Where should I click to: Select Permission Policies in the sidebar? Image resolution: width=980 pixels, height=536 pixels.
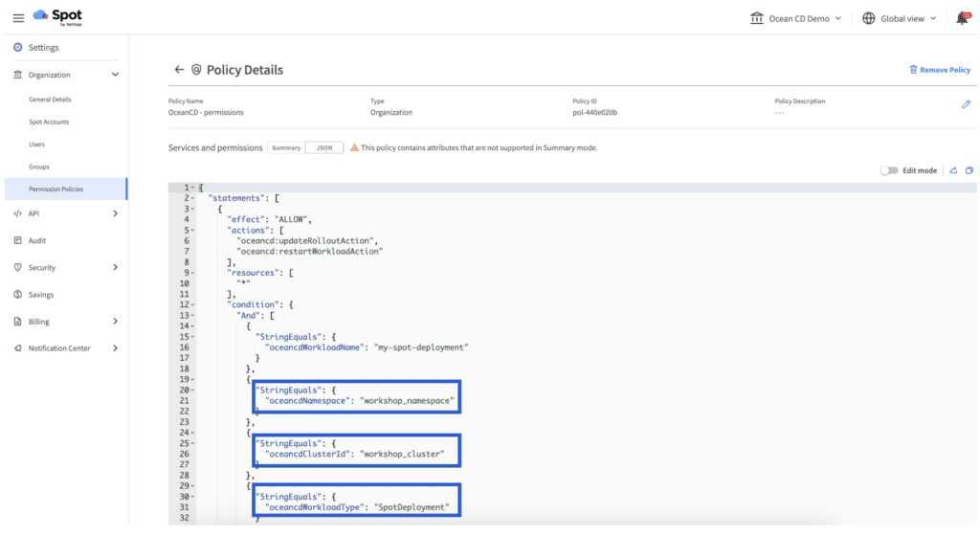point(56,190)
